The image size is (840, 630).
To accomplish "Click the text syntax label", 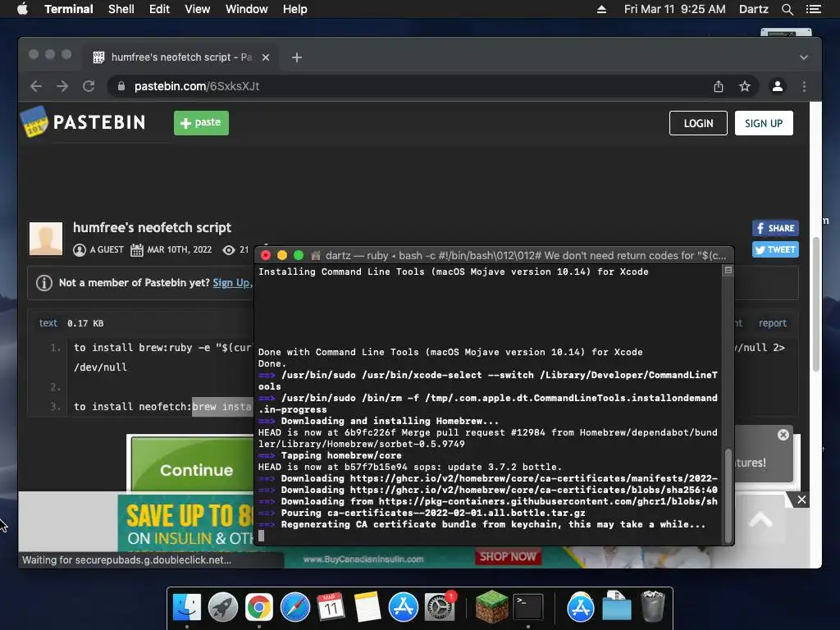I will coord(48,323).
